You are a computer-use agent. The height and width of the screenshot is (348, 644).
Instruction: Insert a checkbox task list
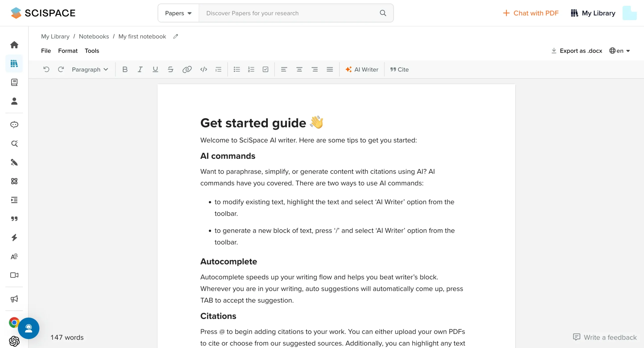click(x=265, y=69)
